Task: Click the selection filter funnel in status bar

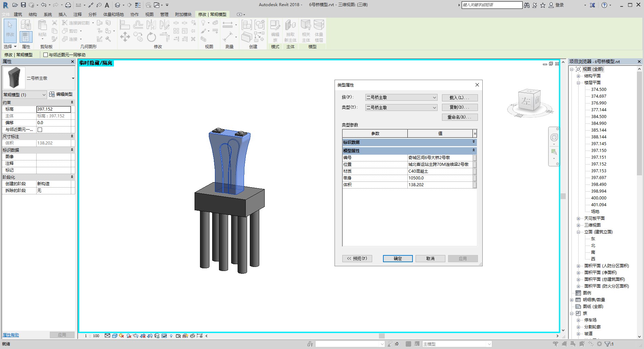Action: [x=608, y=344]
